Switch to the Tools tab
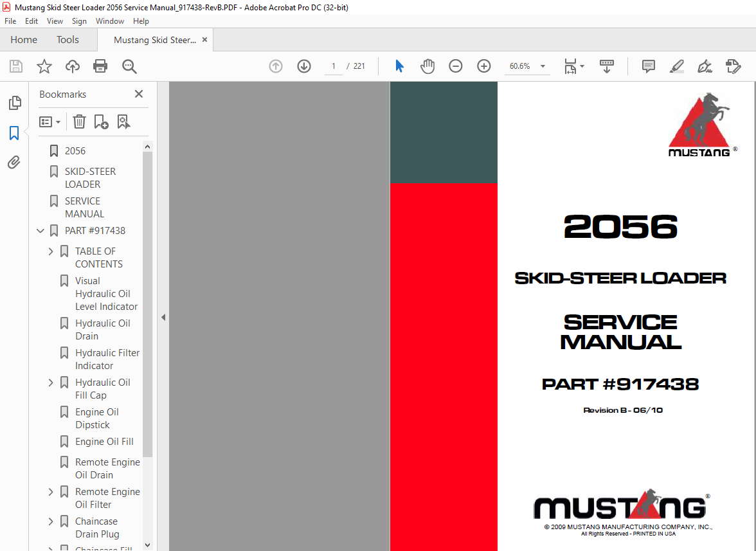This screenshot has width=756, height=551. click(x=67, y=39)
